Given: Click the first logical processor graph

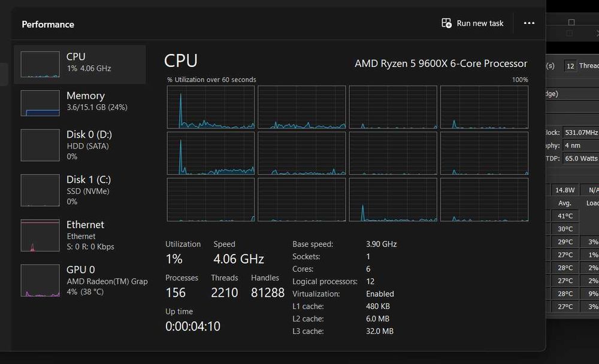Looking at the screenshot, I should point(211,107).
